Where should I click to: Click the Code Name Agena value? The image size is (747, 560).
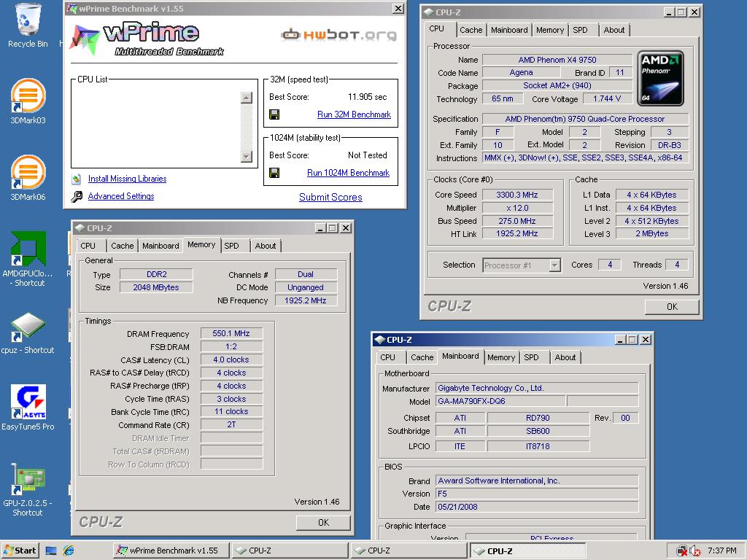pos(521,72)
